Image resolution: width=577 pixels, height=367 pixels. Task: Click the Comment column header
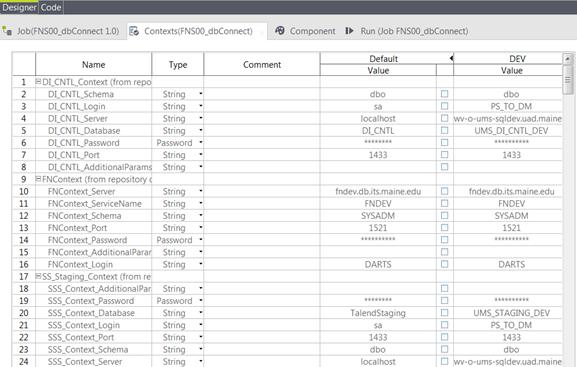(x=262, y=64)
